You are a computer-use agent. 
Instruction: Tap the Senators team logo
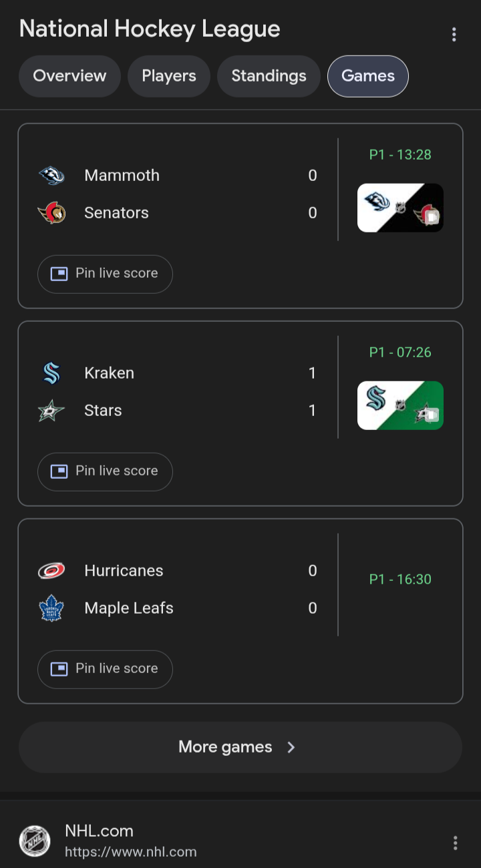(51, 213)
